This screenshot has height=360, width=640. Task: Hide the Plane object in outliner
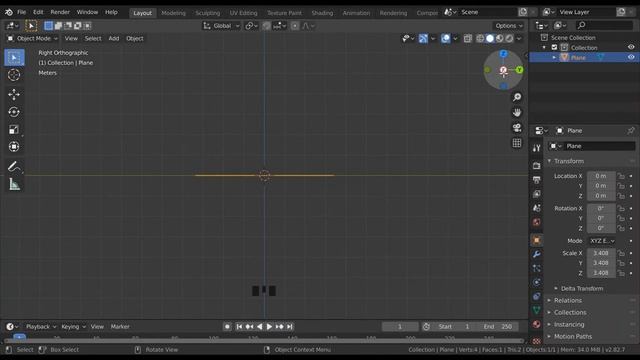[x=631, y=58]
